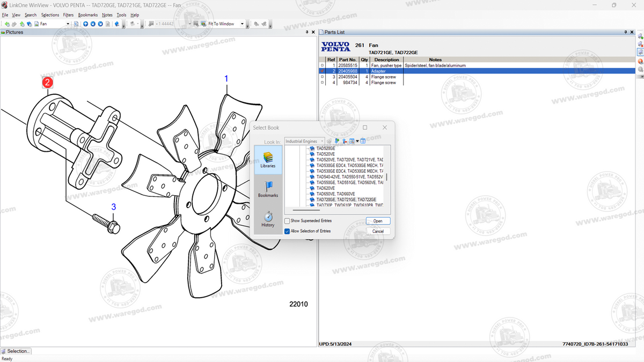This screenshot has width=644, height=362.
Task: Click the vertical scrollbar in book list
Action: tap(387, 176)
